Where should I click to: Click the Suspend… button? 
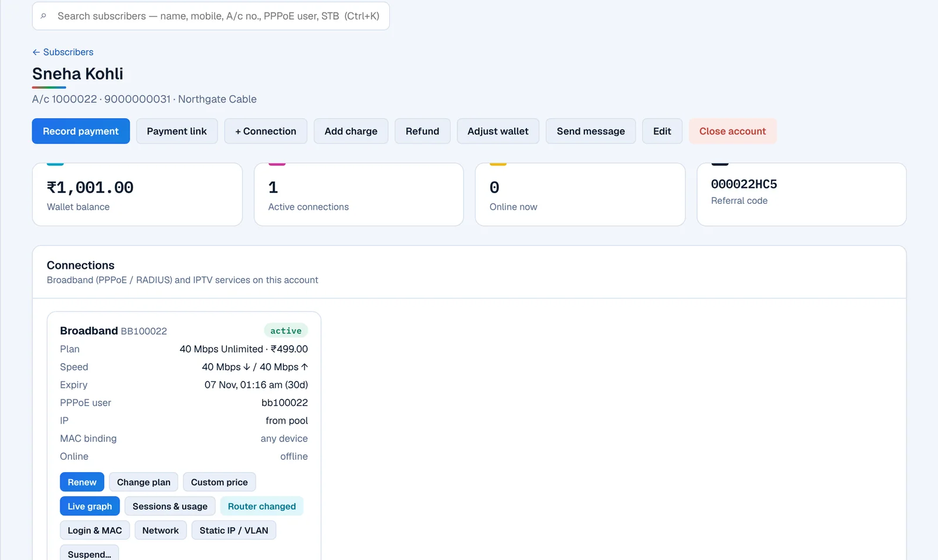(89, 554)
